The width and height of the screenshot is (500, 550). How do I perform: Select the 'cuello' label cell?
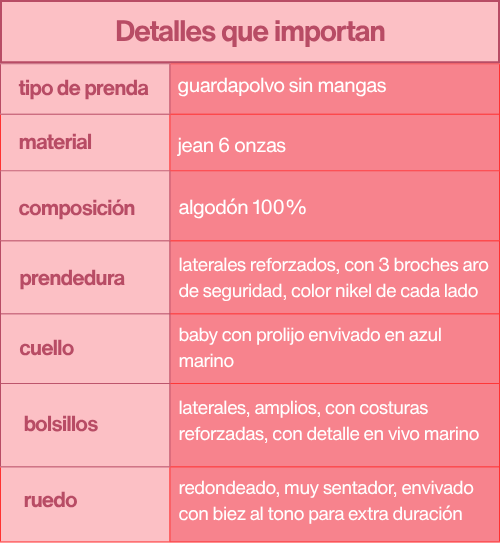tap(85, 348)
